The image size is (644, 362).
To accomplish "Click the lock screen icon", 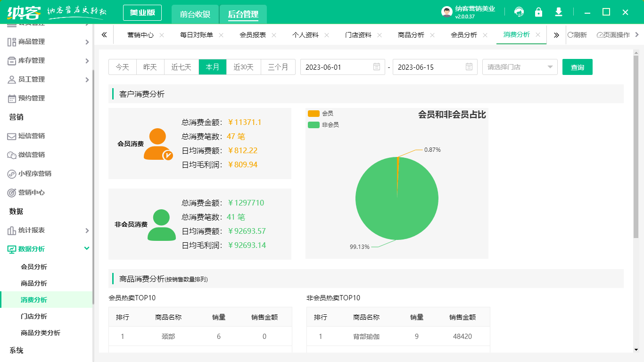I will pos(538,12).
